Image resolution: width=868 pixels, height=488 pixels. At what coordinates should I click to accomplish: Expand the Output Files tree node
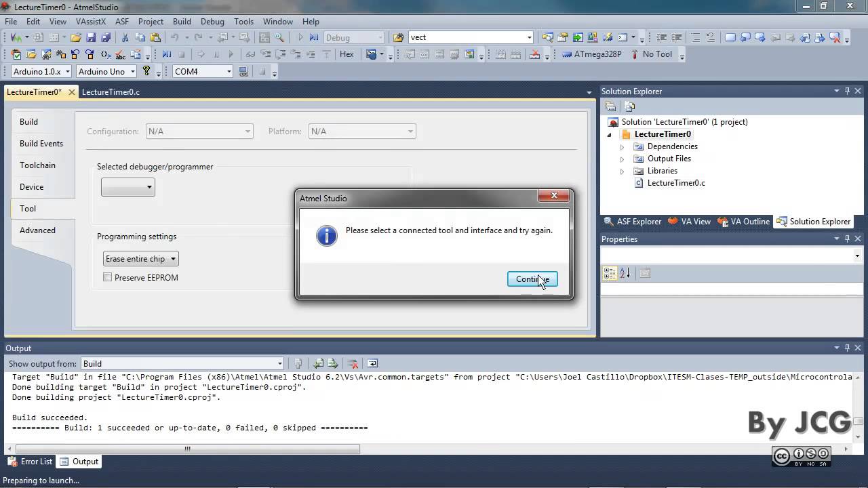click(622, 159)
